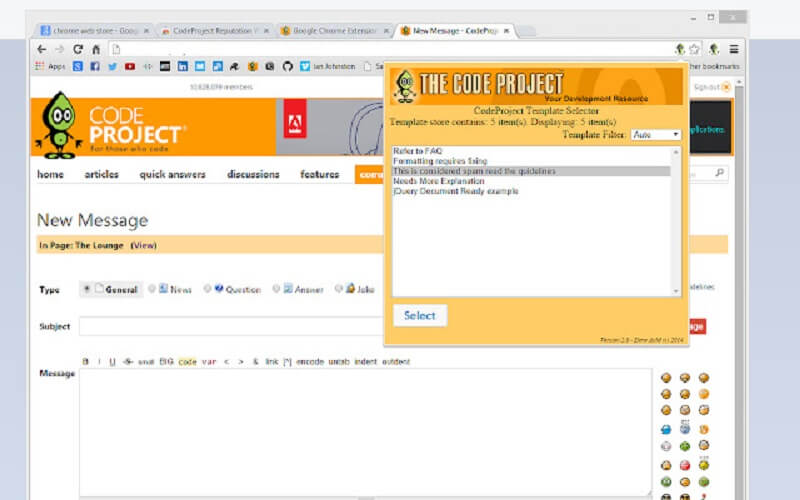This screenshot has height=500, width=800.
Task: Click the CodeProject green mascot logo
Action: click(58, 126)
